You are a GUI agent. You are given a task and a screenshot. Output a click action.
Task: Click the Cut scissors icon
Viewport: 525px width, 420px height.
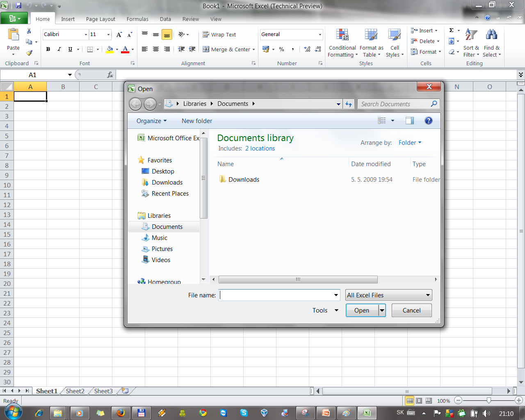29,31
